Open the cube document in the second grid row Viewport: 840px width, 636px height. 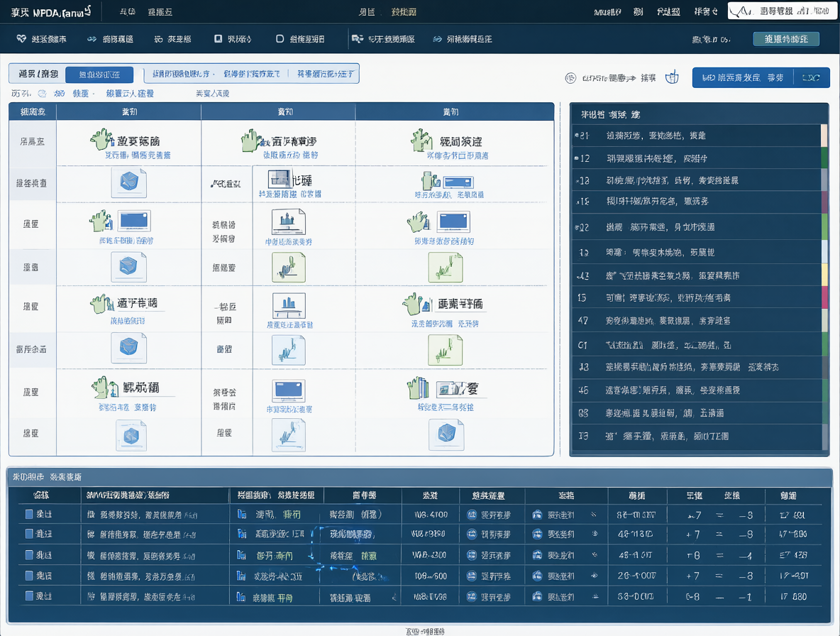pos(128,182)
